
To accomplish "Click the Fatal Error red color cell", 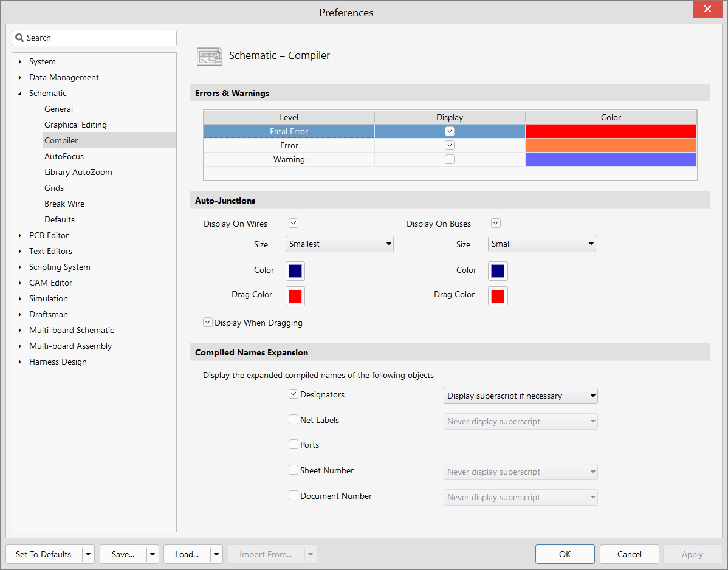I will (x=611, y=131).
